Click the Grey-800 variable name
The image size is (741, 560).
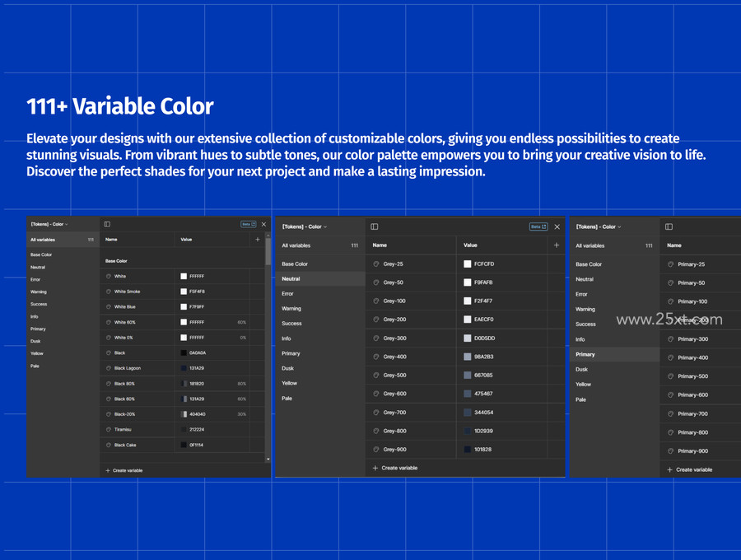(394, 431)
